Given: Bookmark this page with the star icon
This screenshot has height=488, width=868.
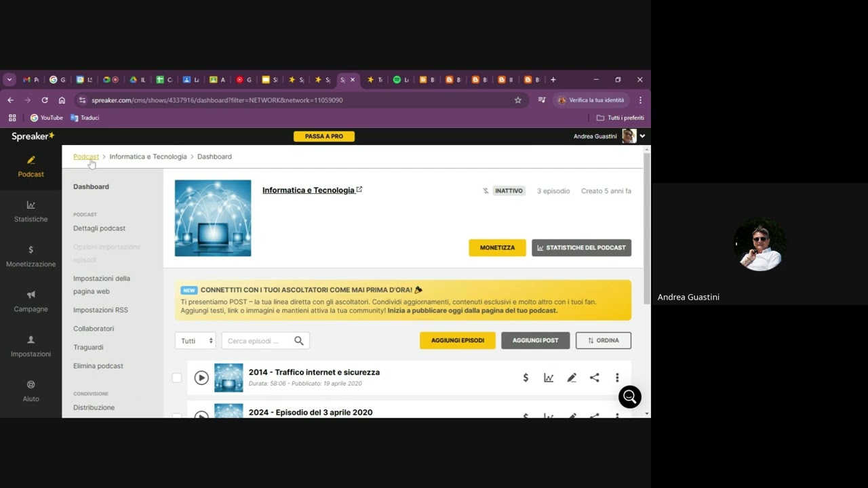Looking at the screenshot, I should pyautogui.click(x=518, y=100).
